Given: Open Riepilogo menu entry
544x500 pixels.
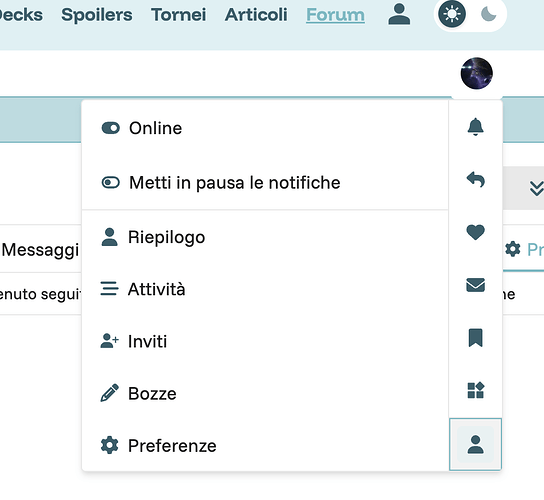Looking at the screenshot, I should [x=265, y=237].
